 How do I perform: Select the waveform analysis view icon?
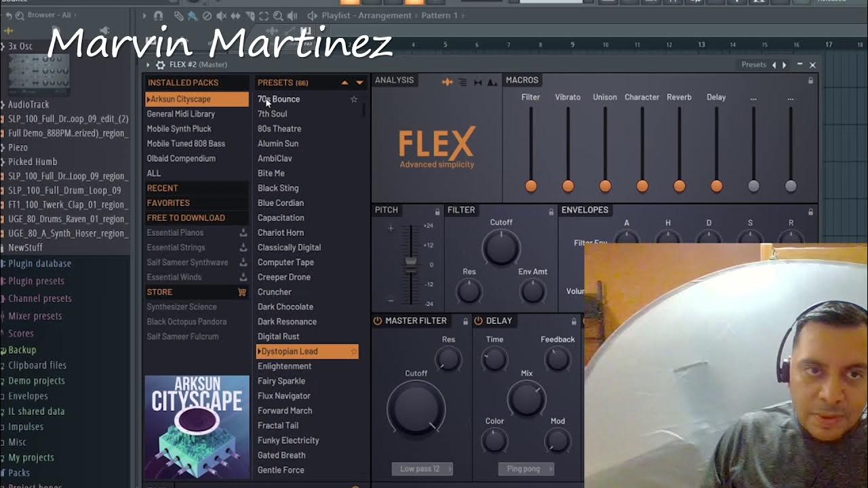[x=448, y=82]
